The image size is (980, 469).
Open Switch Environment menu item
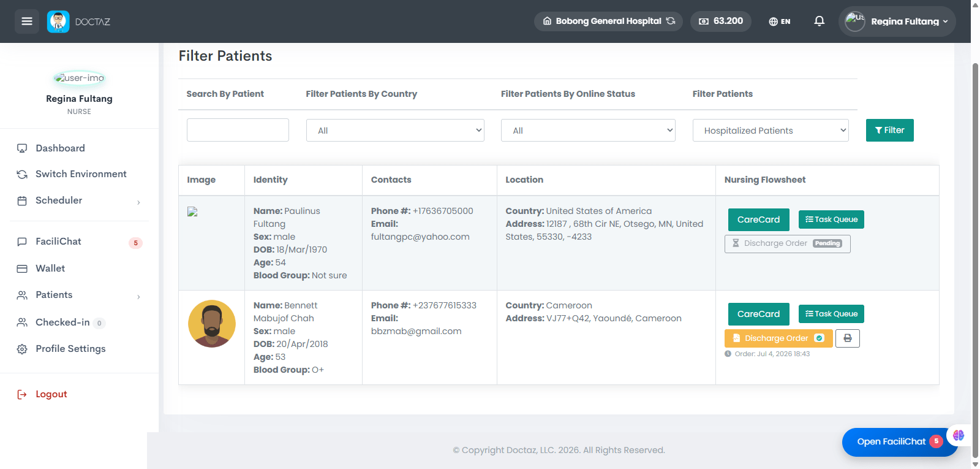81,174
